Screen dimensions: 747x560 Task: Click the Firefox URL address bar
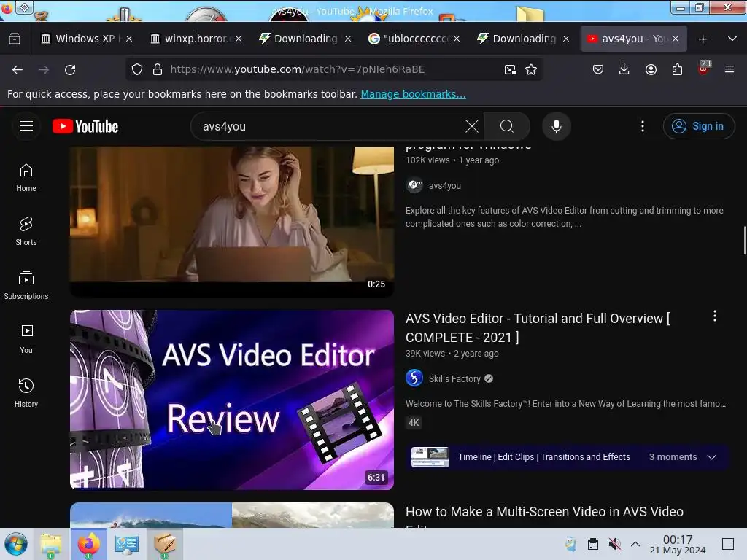click(x=333, y=69)
